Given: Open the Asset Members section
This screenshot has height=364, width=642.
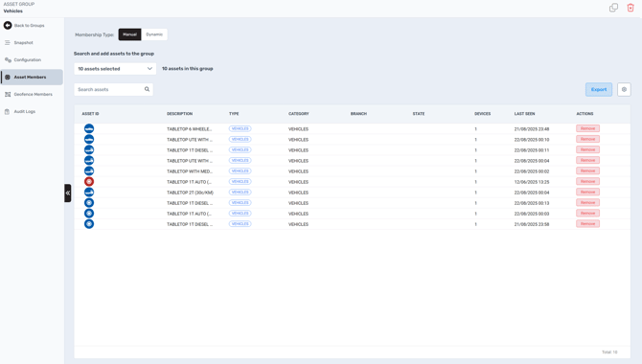Looking at the screenshot, I should pos(32,77).
